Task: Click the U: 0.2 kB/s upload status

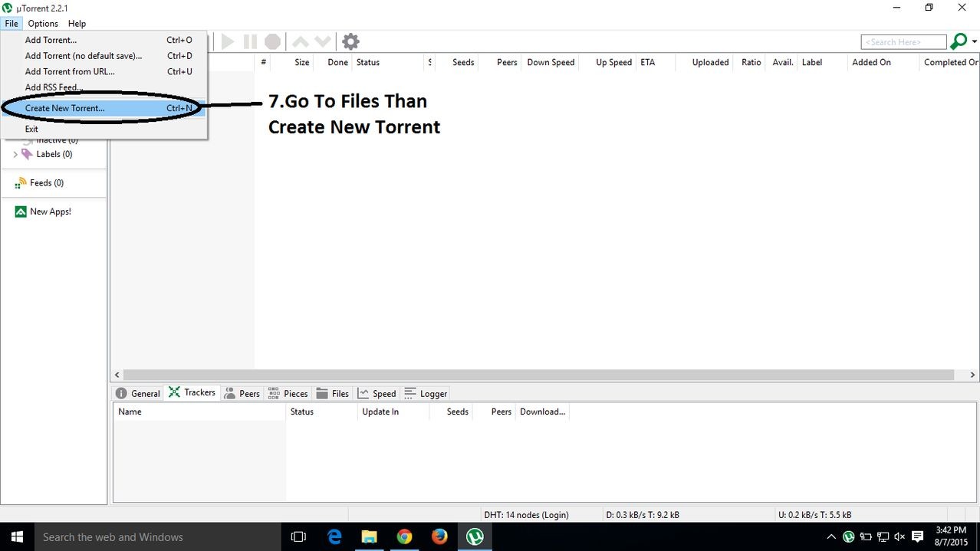Action: click(814, 515)
